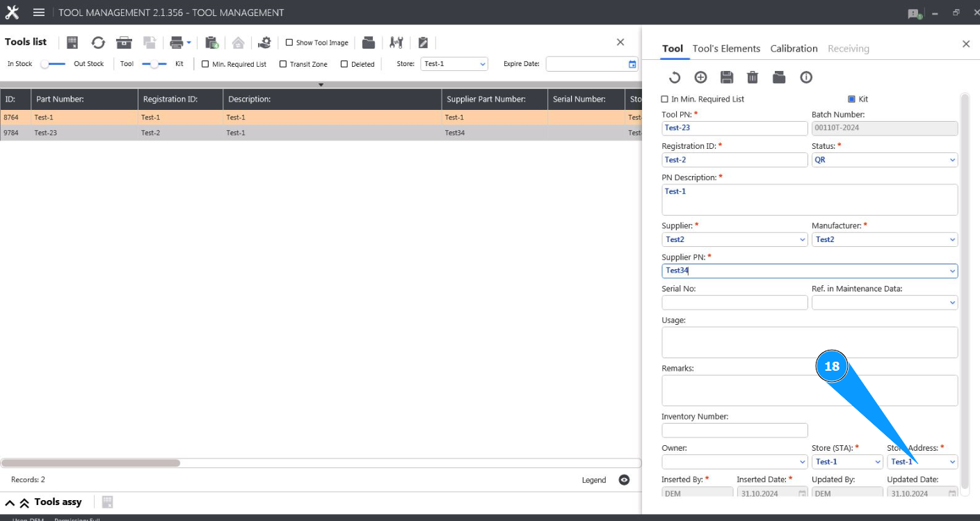Click the Tools list horizontal scrollbar
Viewport: 980px width, 521px height.
(x=90, y=463)
